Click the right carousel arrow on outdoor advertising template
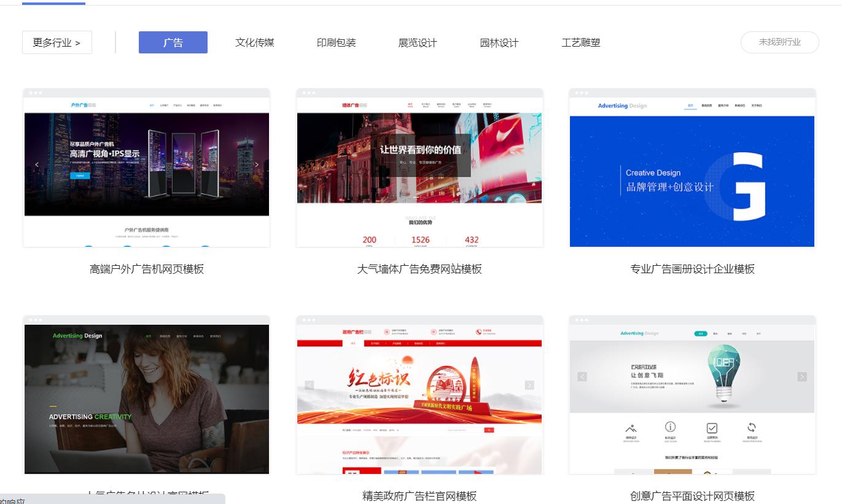842x504 pixels. (257, 164)
